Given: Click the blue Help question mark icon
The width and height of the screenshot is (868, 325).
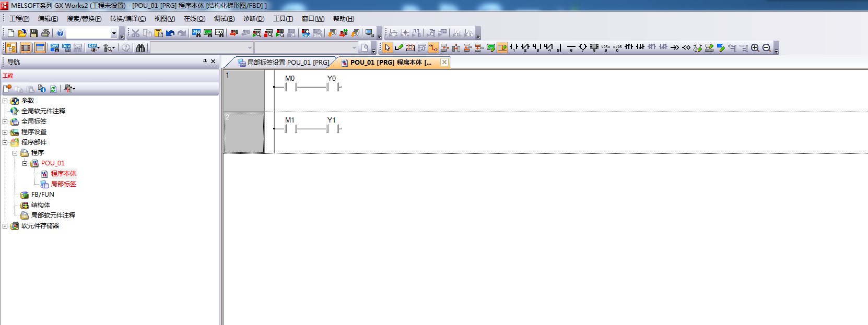Looking at the screenshot, I should pyautogui.click(x=61, y=33).
